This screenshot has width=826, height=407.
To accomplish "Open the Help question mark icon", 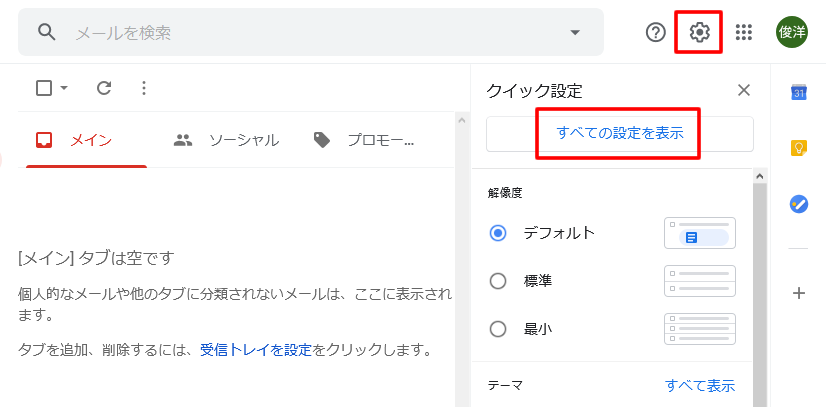I will (656, 32).
